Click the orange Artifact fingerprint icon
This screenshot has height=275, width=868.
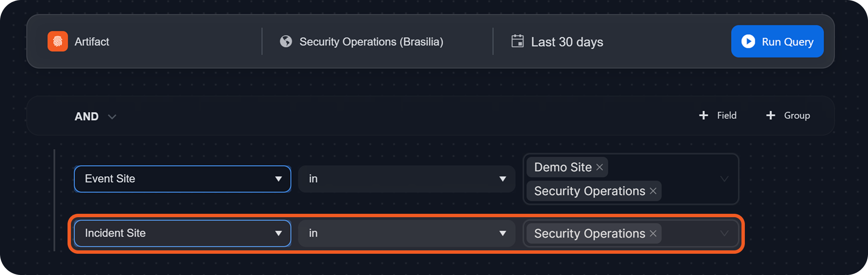[x=58, y=41]
